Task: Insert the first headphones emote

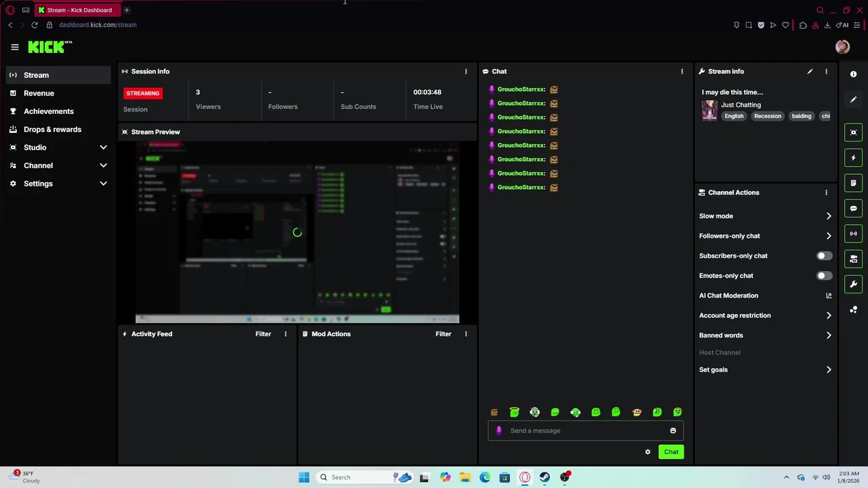Action: tap(535, 412)
